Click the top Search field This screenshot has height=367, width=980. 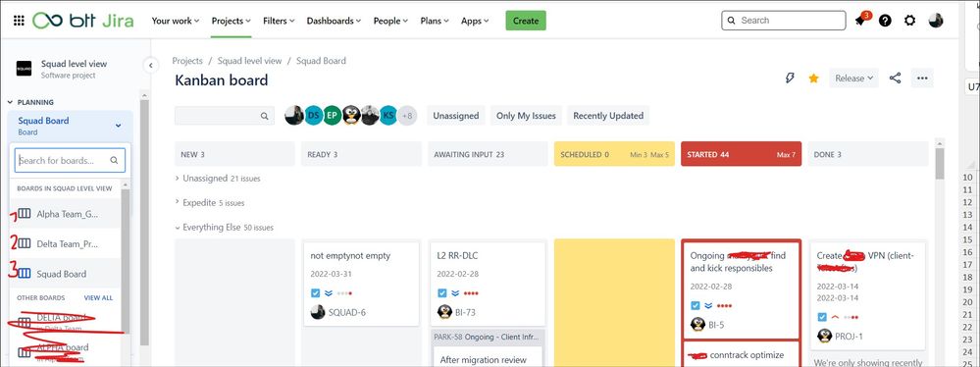783,20
